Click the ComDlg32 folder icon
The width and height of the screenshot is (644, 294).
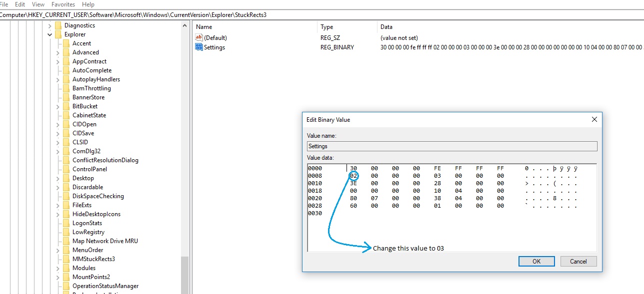pyautogui.click(x=66, y=151)
